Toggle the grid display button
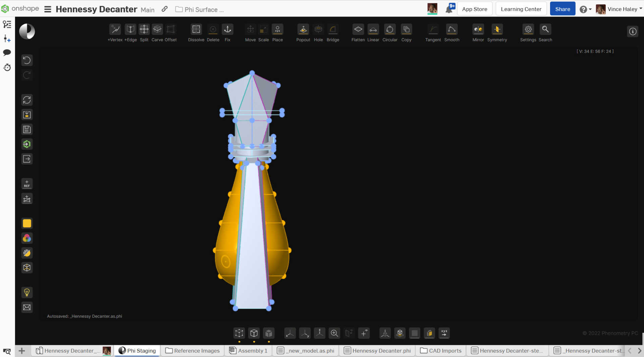 [x=415, y=333]
